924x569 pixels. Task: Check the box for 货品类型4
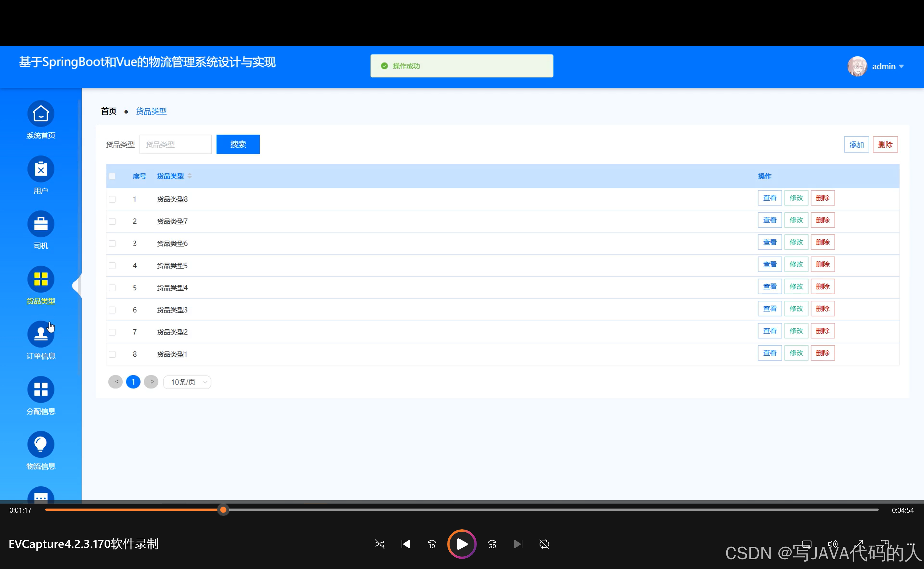112,288
